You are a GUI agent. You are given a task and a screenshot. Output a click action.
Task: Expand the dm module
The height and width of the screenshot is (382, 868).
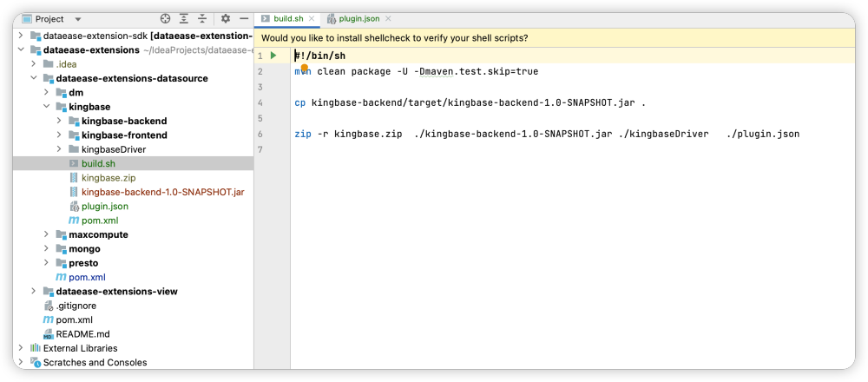(47, 92)
